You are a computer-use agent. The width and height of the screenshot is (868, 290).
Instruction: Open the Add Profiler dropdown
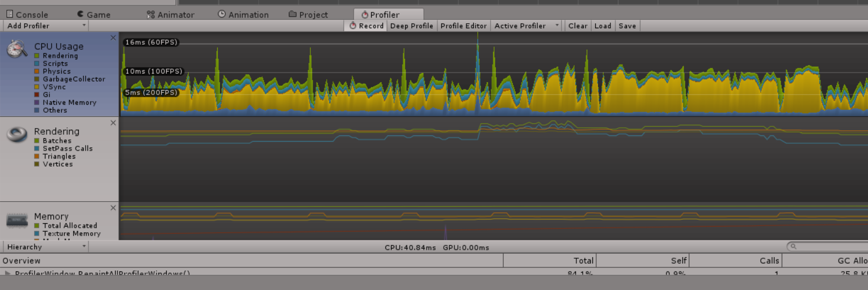pos(46,25)
